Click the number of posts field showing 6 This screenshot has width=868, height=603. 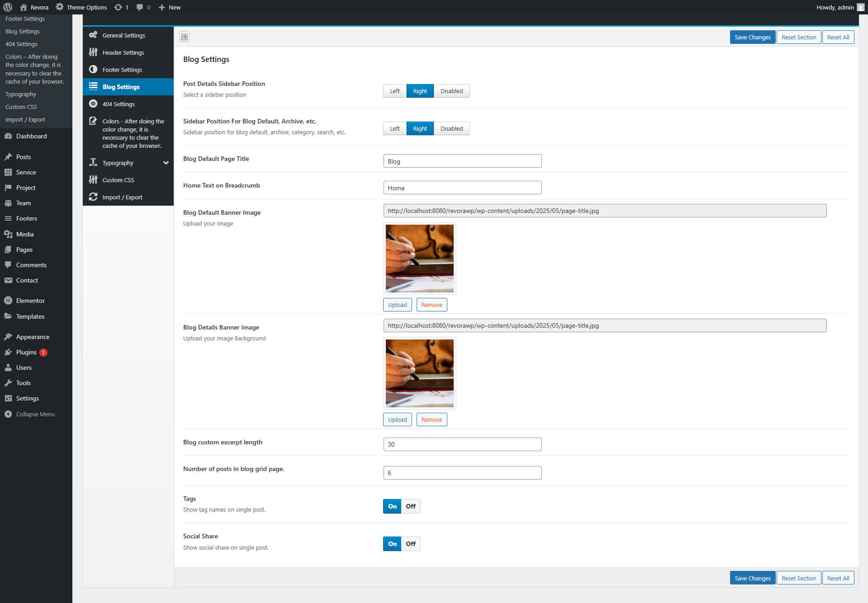[462, 473]
